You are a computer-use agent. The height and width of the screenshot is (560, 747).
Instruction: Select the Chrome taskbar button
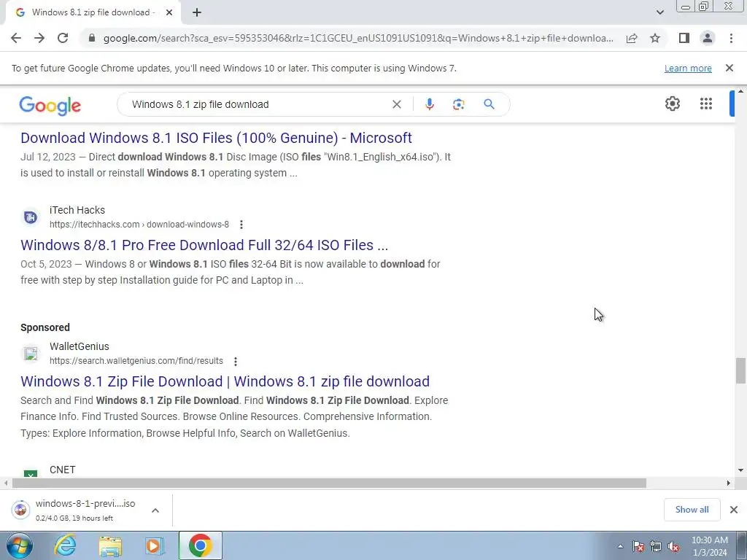click(x=201, y=545)
